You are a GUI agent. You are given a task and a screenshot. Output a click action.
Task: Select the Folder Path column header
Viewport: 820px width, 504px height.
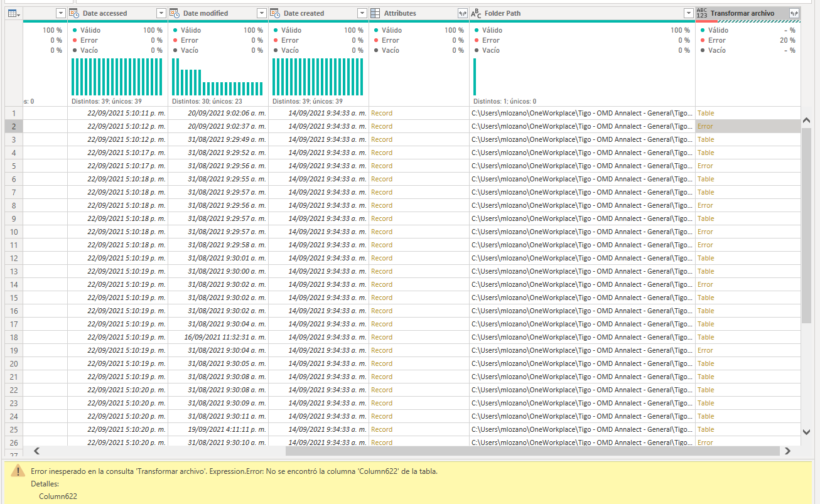[582, 13]
